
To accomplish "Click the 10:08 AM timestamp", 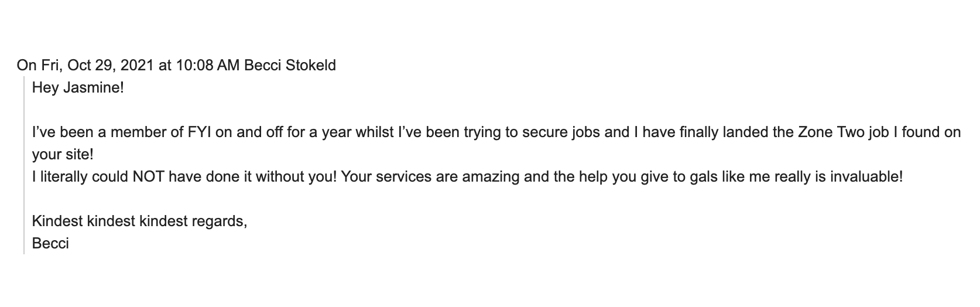I will 208,65.
